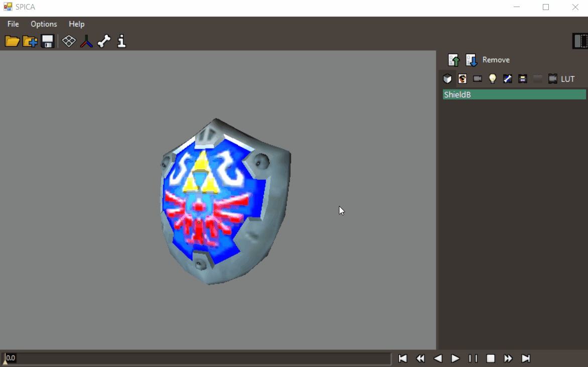The width and height of the screenshot is (588, 367).
Task: Switch to the Textures tab icon
Action: [x=462, y=79]
